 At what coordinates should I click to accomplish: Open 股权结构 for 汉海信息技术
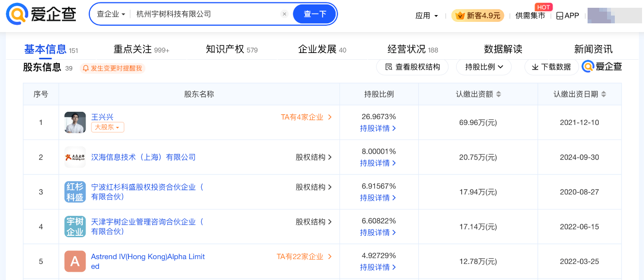point(314,157)
